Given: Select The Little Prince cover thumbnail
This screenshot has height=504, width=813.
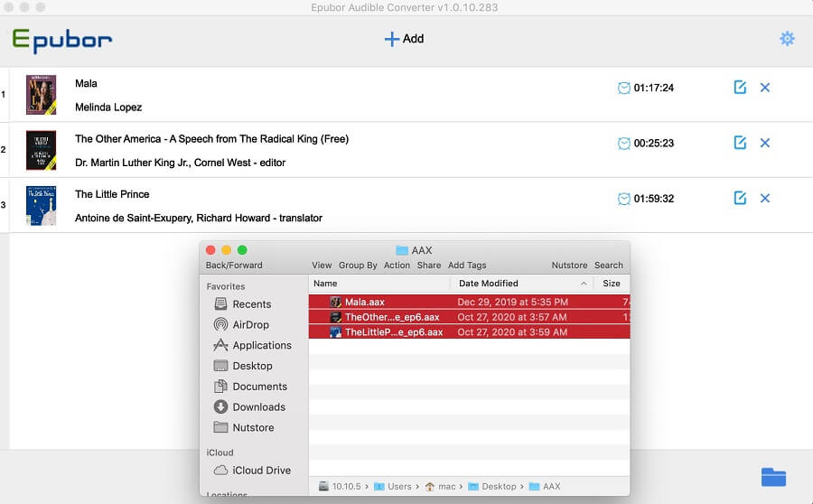Looking at the screenshot, I should tap(41, 205).
